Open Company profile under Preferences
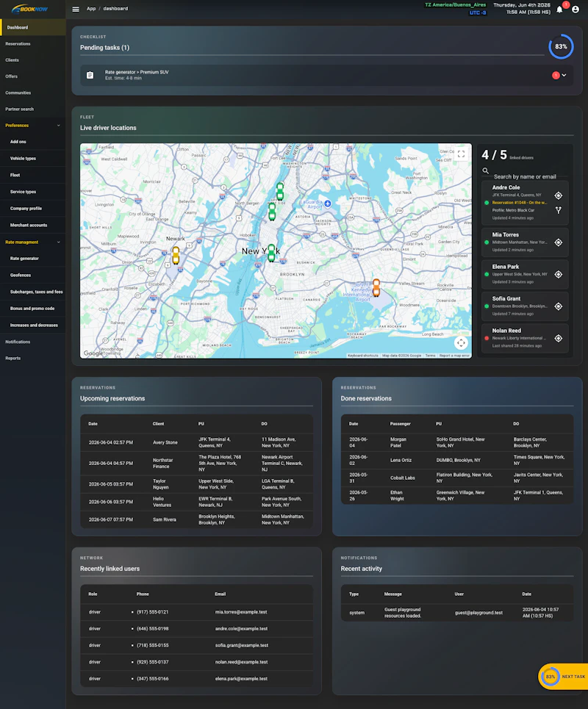Viewport: 588px width, 709px height. pos(32,209)
